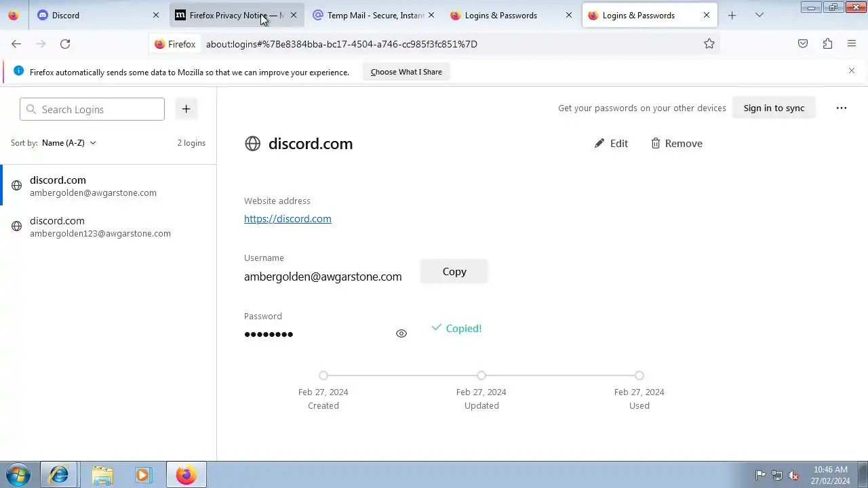Close the Discord tab
The height and width of the screenshot is (488, 868).
tap(156, 15)
